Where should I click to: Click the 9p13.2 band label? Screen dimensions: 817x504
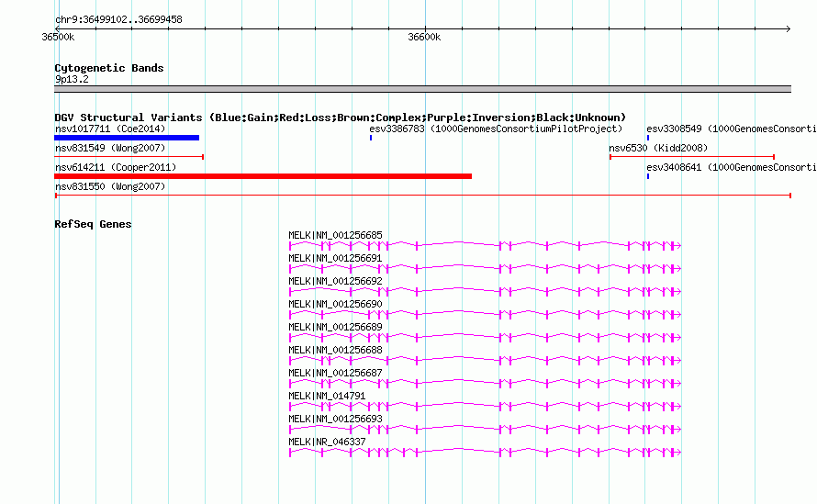72,79
